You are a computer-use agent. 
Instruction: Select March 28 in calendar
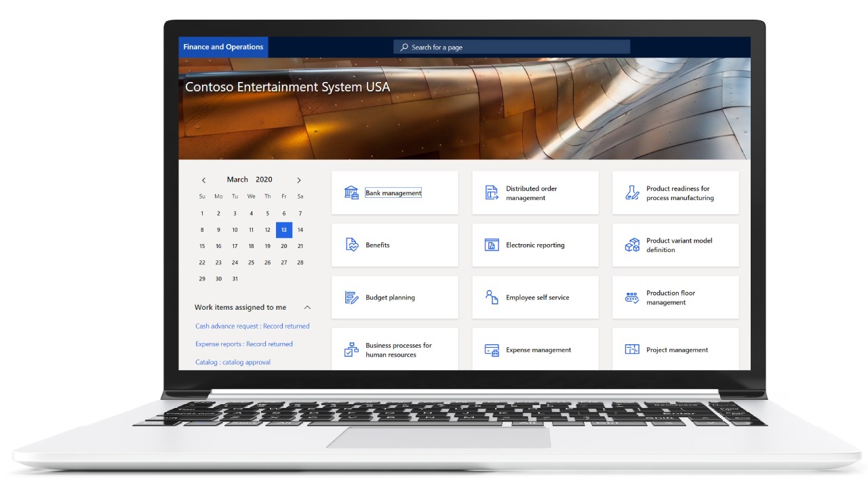(x=300, y=262)
